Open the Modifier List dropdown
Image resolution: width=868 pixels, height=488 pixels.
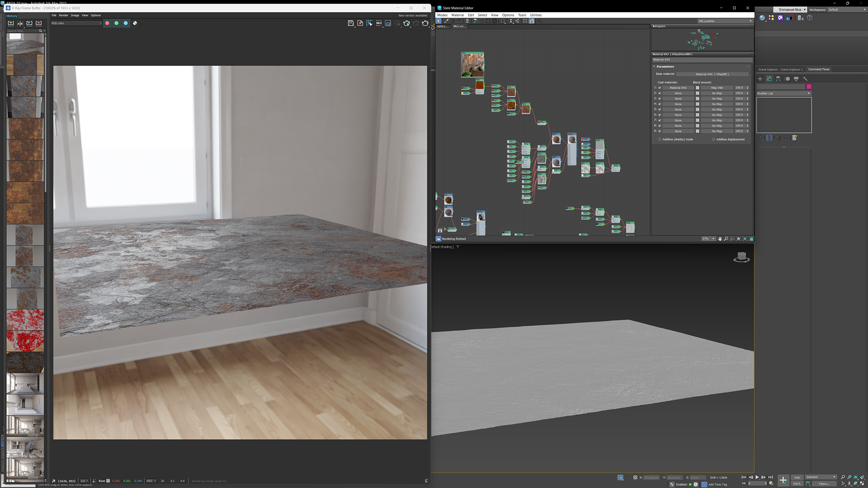click(x=783, y=94)
